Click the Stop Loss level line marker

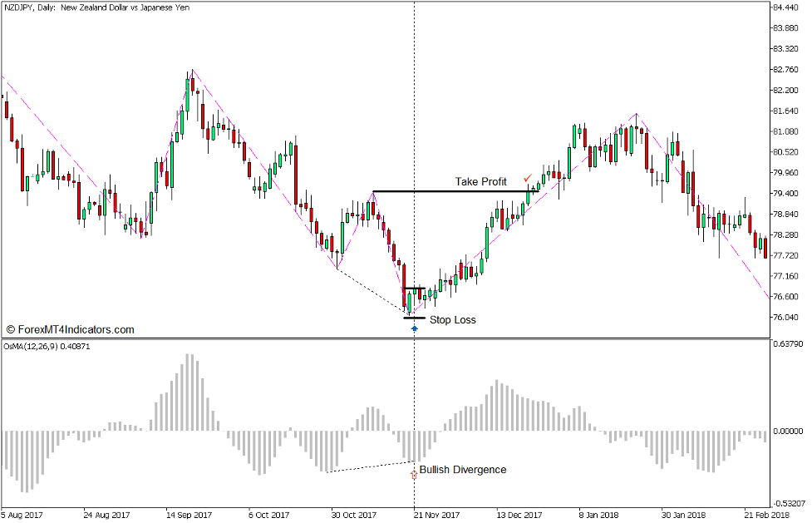click(414, 317)
